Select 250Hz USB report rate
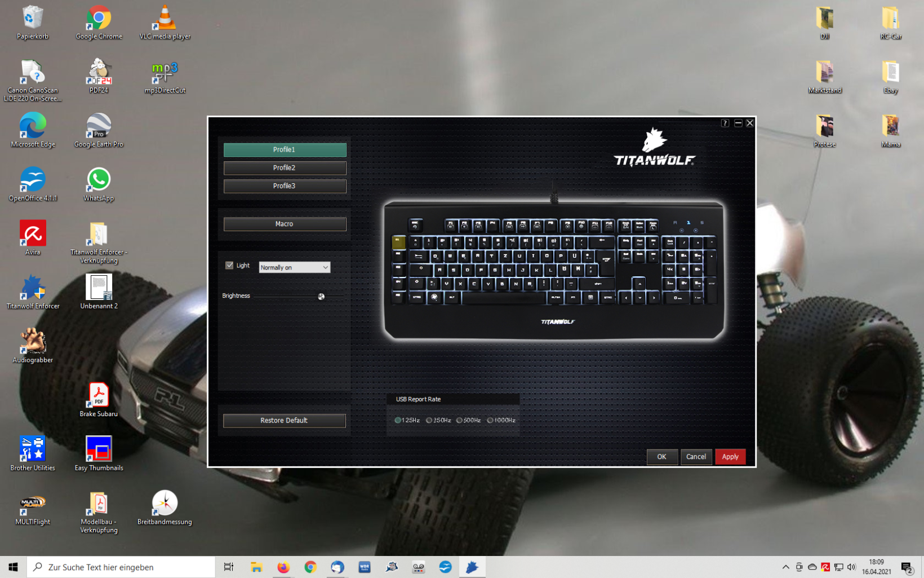This screenshot has width=924, height=578. 429,420
